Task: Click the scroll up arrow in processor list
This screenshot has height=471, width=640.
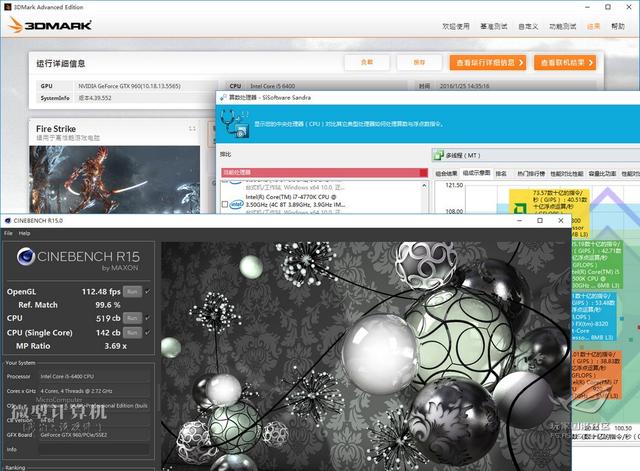Action: [424, 186]
